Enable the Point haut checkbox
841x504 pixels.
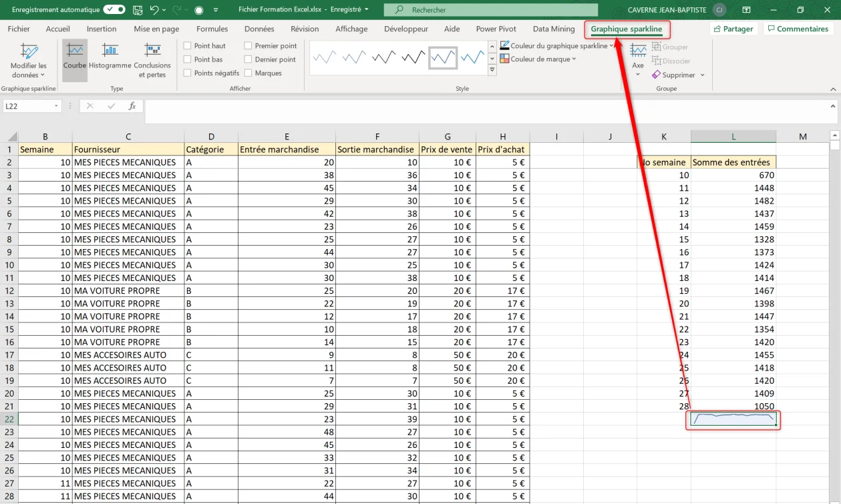pos(188,46)
